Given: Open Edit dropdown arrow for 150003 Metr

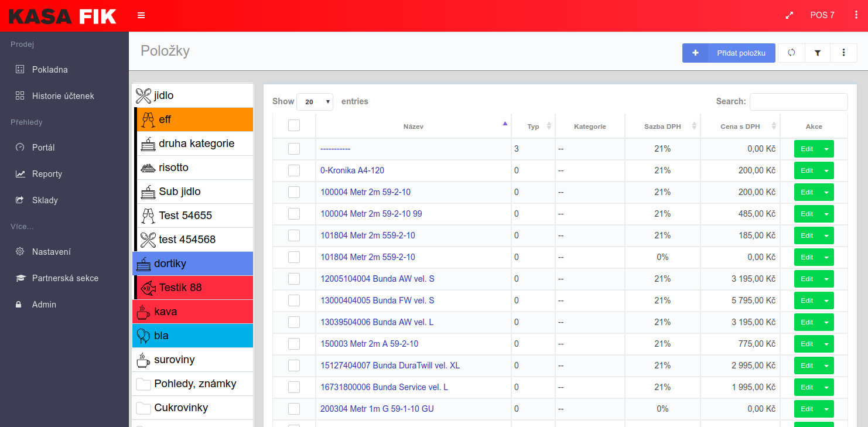Looking at the screenshot, I should click(826, 344).
